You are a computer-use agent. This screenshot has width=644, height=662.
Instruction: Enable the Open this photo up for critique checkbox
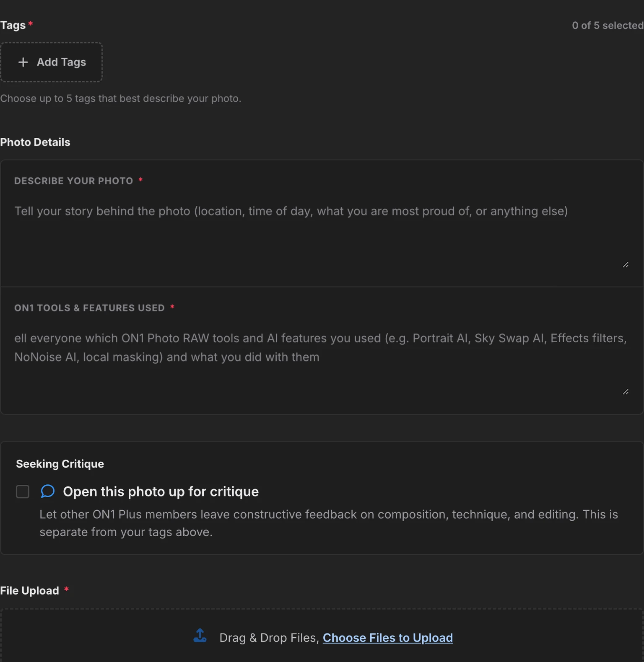point(23,491)
